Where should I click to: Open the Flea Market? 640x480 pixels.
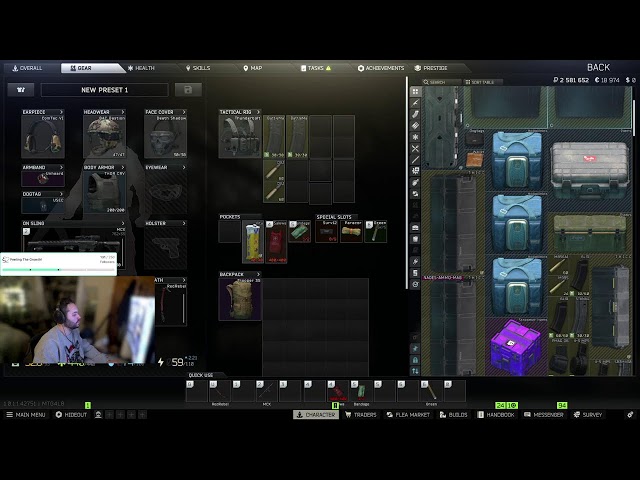tap(408, 415)
